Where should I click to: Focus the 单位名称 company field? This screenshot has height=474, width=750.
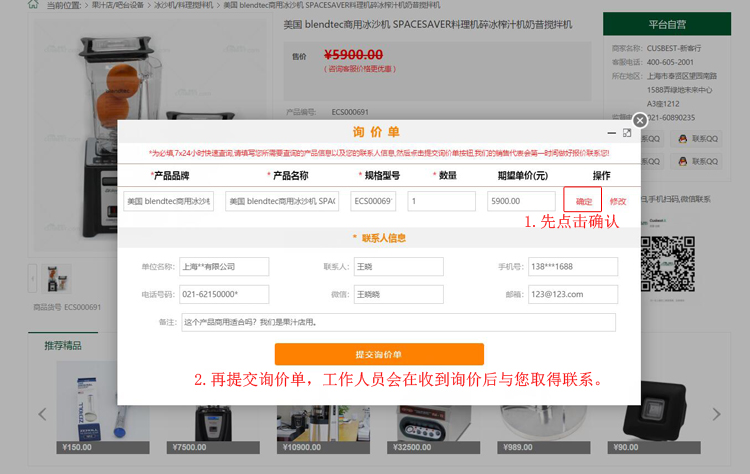coord(224,266)
